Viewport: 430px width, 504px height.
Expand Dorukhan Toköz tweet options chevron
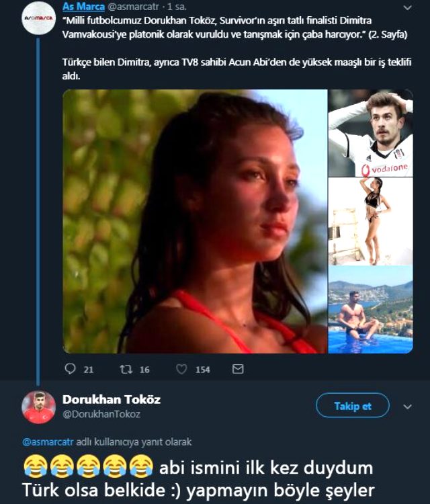coord(407,407)
